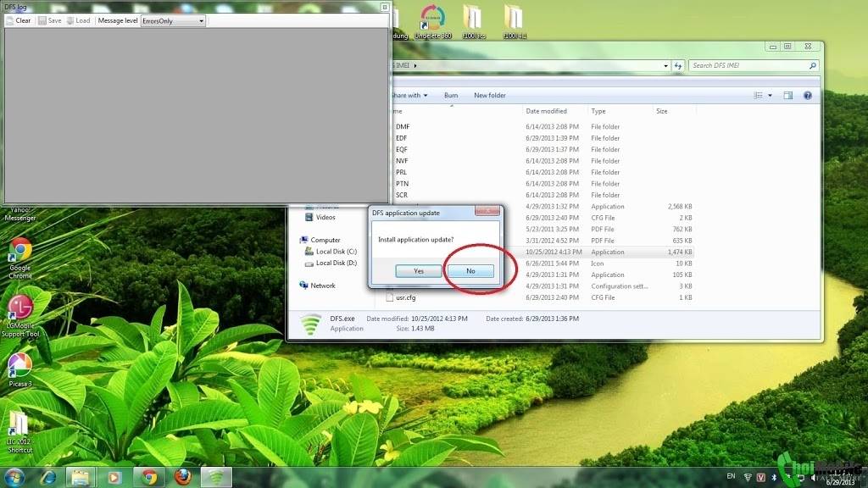The height and width of the screenshot is (488, 868).
Task: Click Save in the DFS log toolbar
Action: coord(50,20)
